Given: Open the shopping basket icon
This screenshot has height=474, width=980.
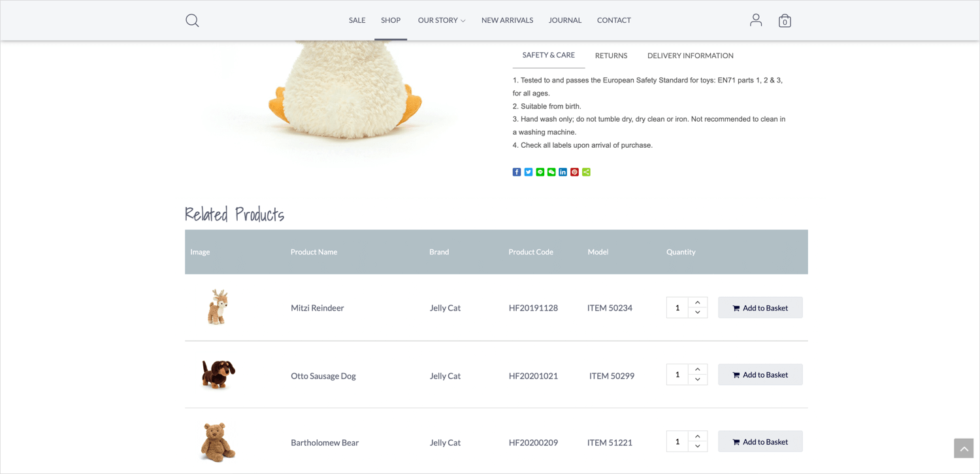Looking at the screenshot, I should pyautogui.click(x=785, y=21).
